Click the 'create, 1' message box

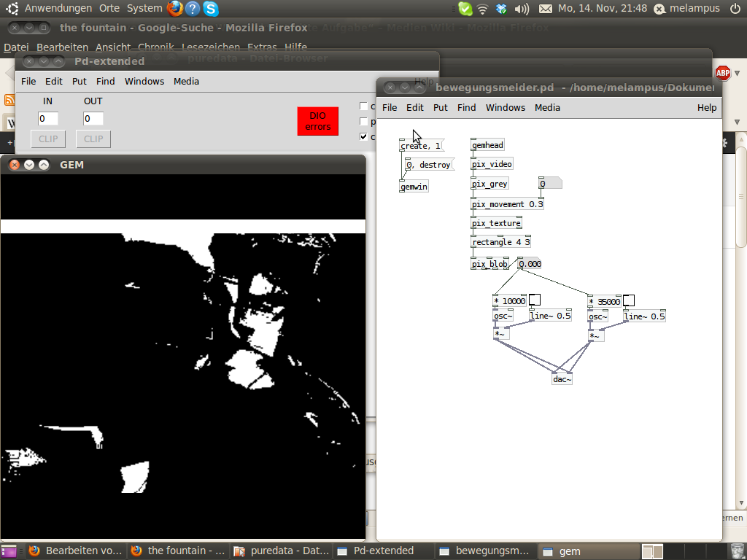(x=421, y=146)
